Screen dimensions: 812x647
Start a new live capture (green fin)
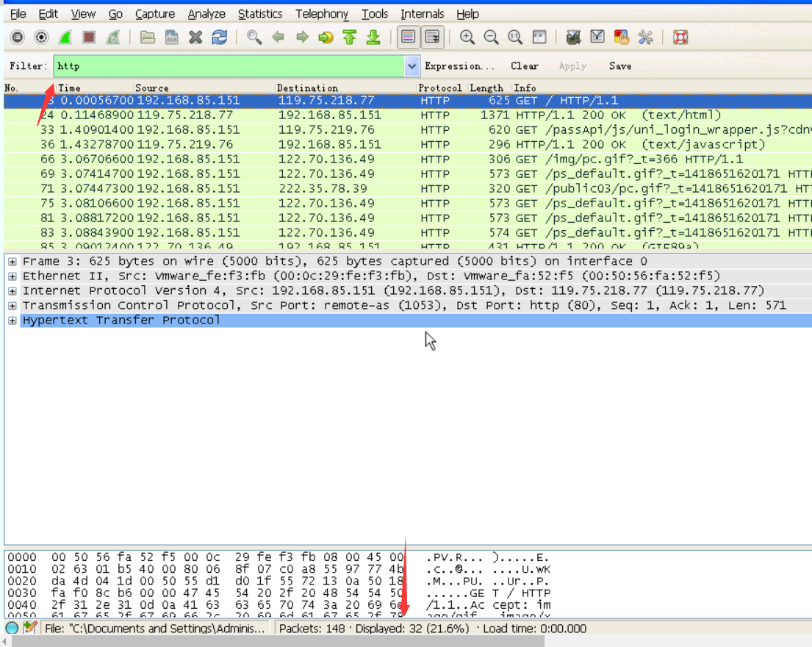tap(65, 37)
